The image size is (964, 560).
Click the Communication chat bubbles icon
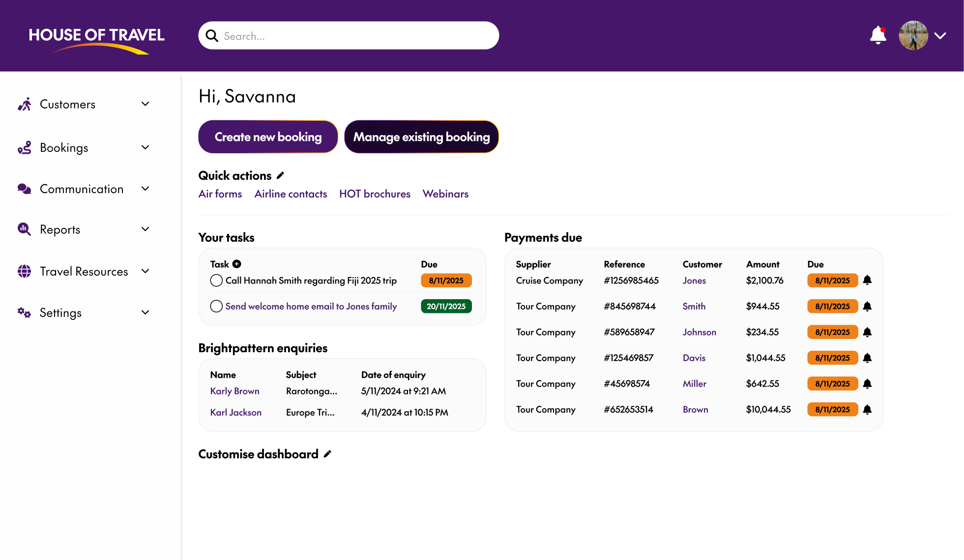pyautogui.click(x=25, y=189)
